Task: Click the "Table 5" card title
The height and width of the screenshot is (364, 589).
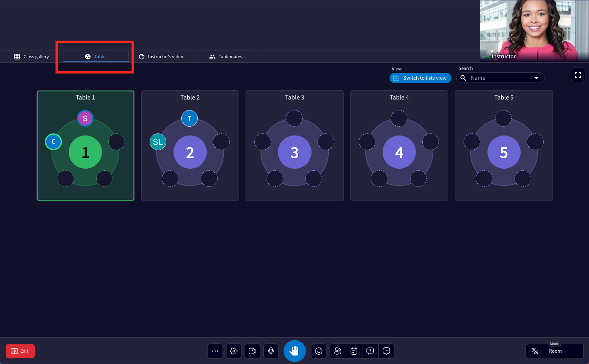Action: click(x=504, y=97)
